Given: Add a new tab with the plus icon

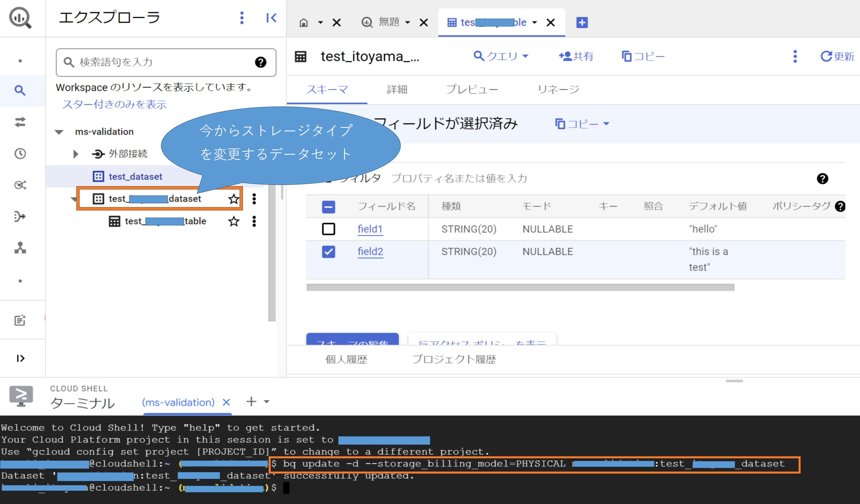Looking at the screenshot, I should point(582,22).
